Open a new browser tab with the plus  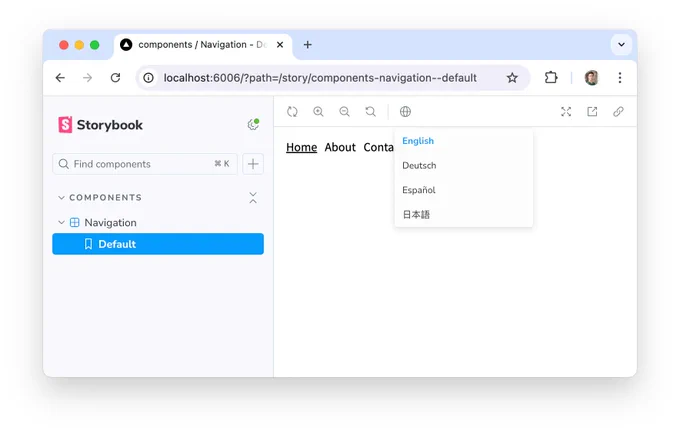[307, 45]
